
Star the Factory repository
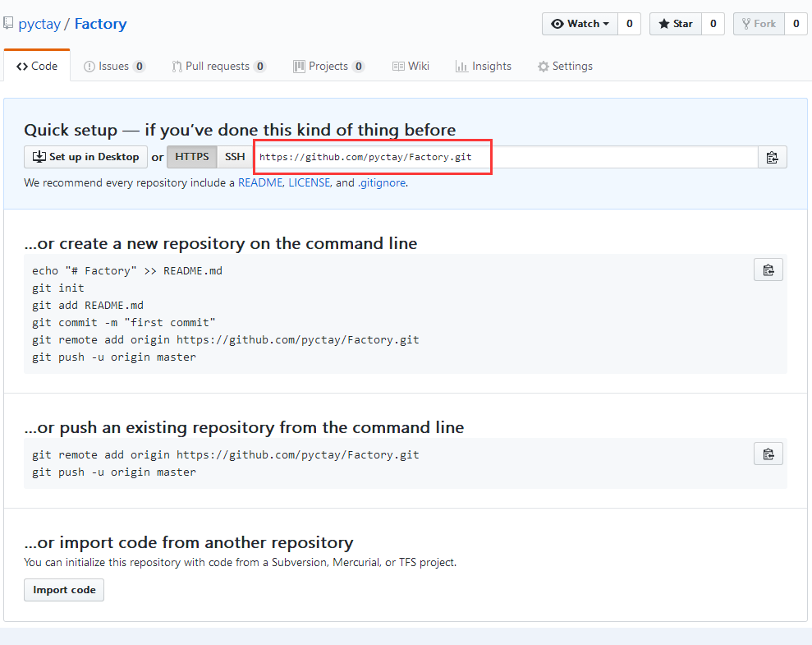676,24
